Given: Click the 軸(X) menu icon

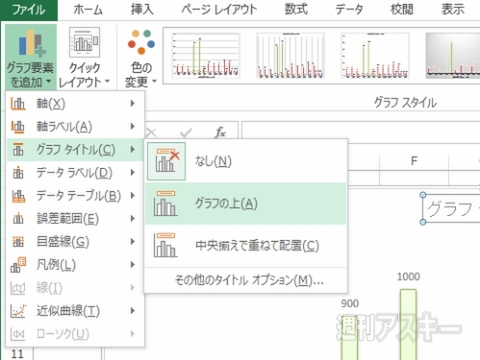Looking at the screenshot, I should click(x=18, y=104).
